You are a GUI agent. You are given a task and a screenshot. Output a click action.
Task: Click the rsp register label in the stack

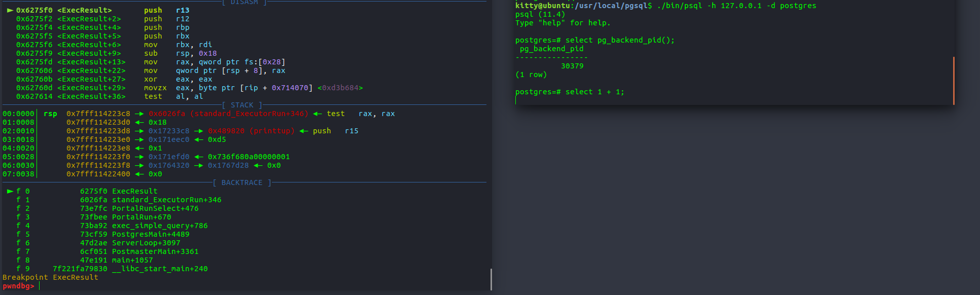coord(50,114)
